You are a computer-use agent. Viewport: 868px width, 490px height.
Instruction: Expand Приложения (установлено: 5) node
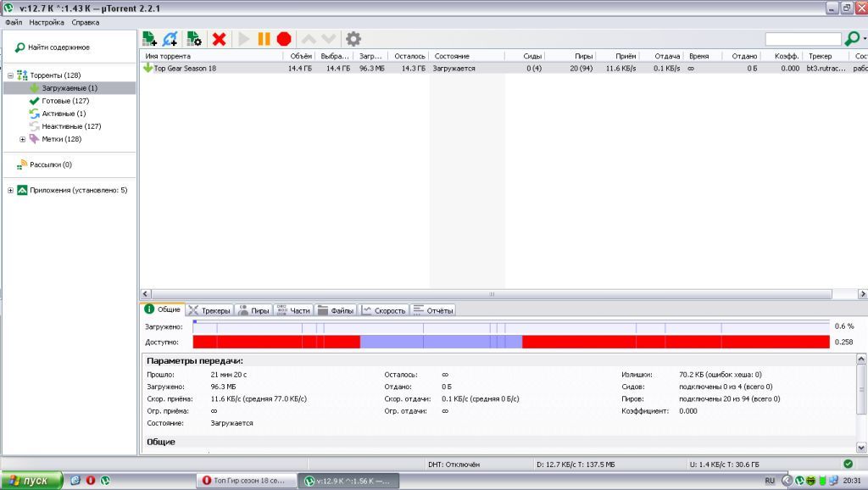(x=10, y=190)
